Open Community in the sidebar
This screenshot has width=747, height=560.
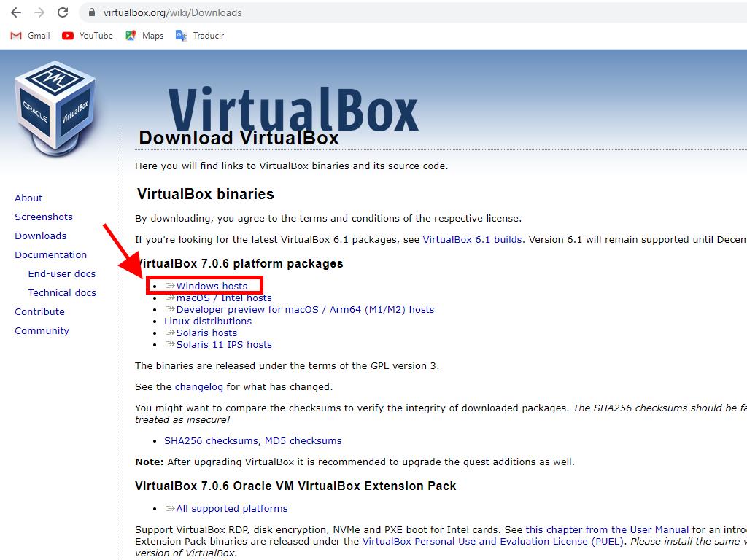tap(42, 330)
